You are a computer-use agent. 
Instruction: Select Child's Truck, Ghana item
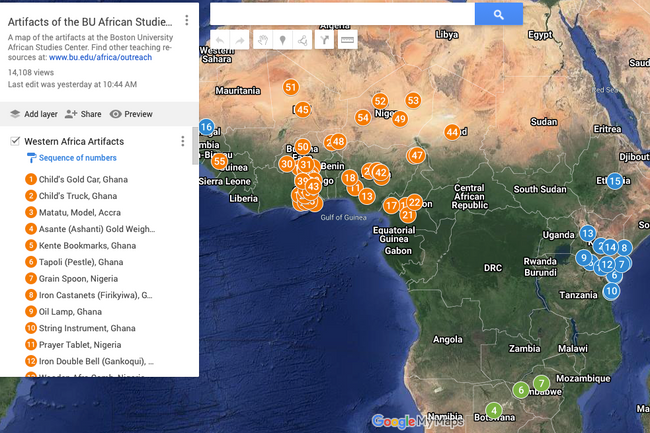71,196
